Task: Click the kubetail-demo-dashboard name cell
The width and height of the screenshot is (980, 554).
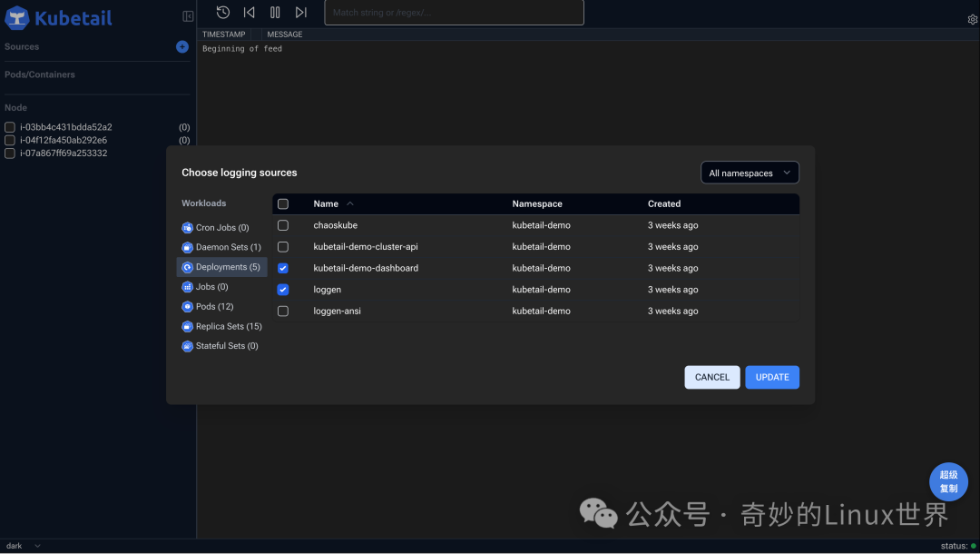Action: click(366, 268)
